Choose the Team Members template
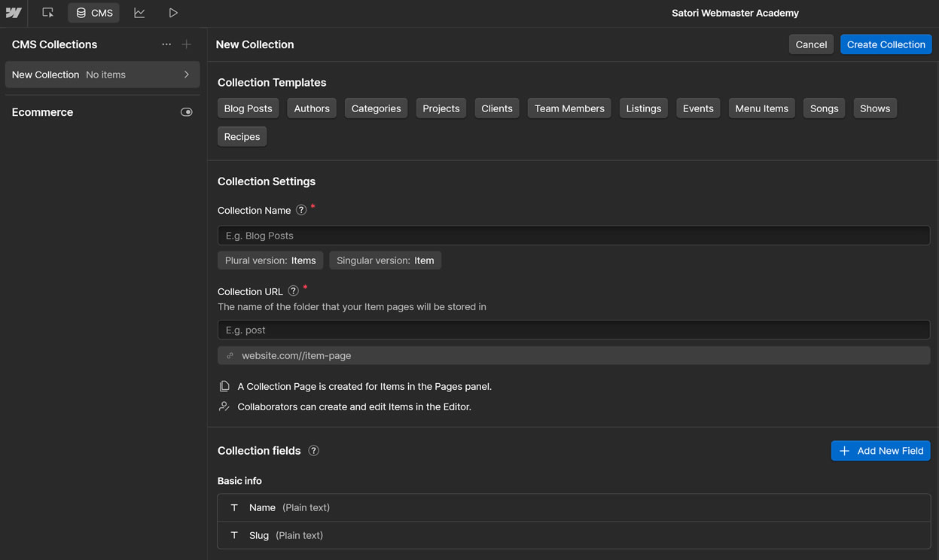The image size is (939, 560). coord(569,108)
